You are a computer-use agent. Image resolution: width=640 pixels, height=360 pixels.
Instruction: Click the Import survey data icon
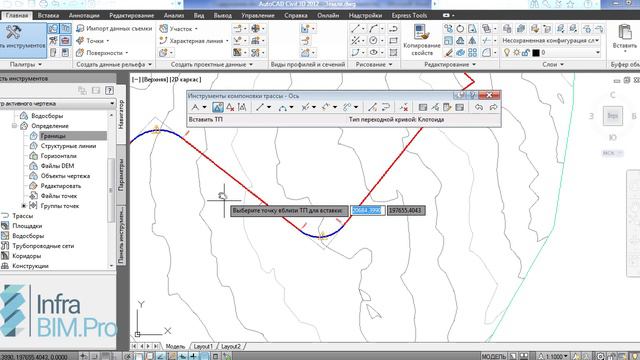(x=80, y=28)
